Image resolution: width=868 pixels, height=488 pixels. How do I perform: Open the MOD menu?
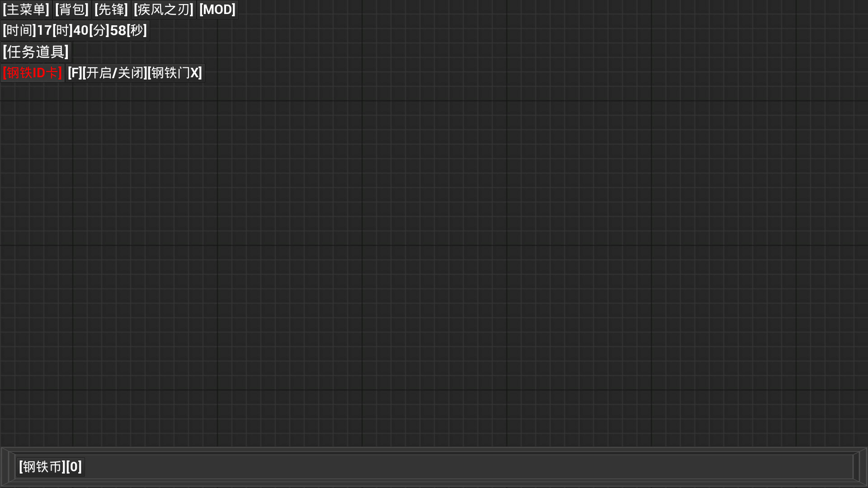click(217, 9)
